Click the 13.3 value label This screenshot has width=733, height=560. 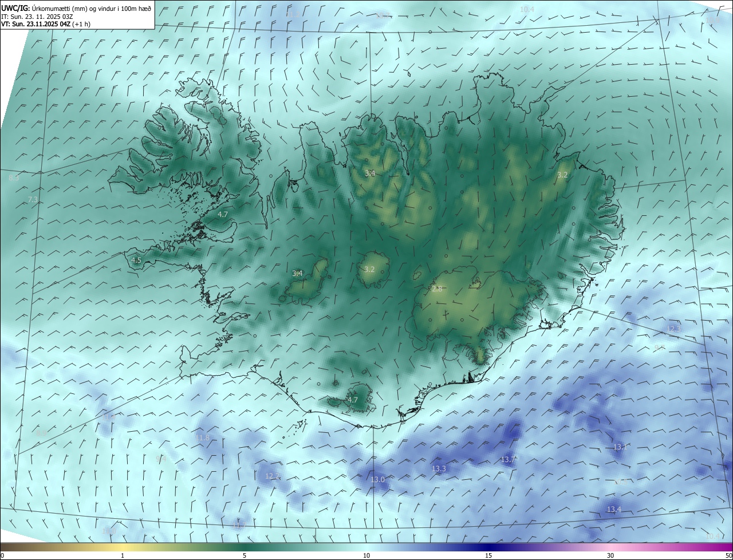(439, 468)
